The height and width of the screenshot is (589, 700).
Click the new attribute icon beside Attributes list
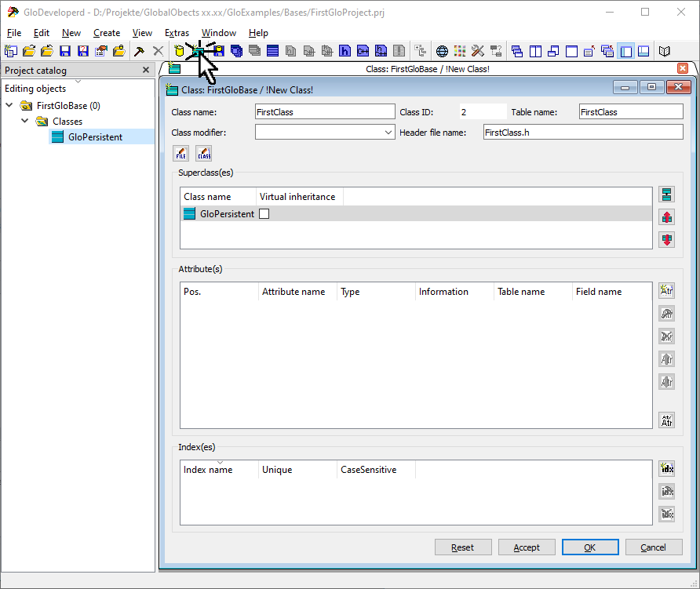point(666,291)
